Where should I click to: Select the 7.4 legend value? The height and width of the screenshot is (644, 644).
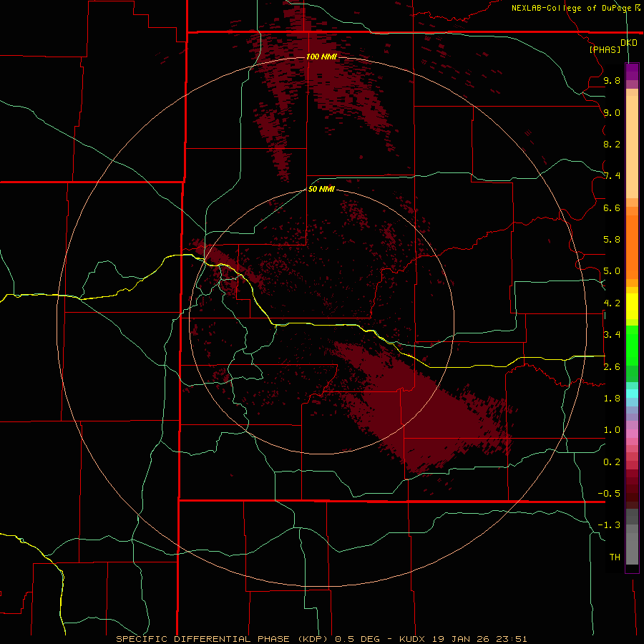[612, 176]
